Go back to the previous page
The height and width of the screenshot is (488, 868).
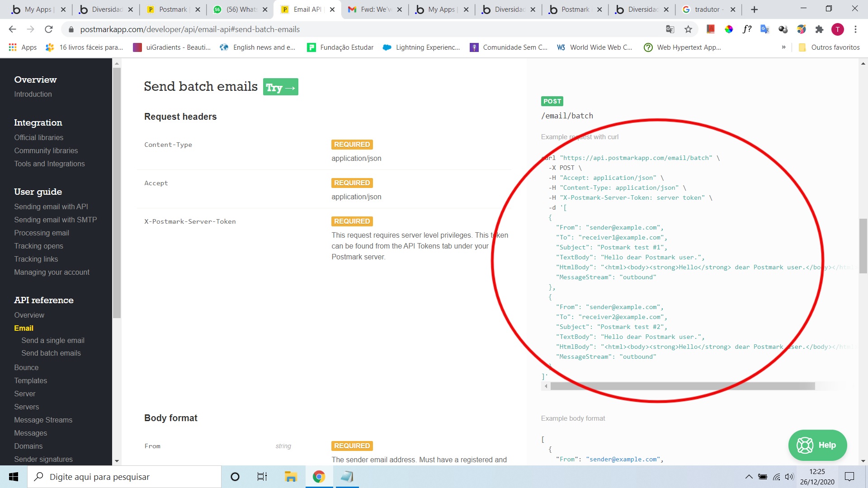click(x=12, y=29)
